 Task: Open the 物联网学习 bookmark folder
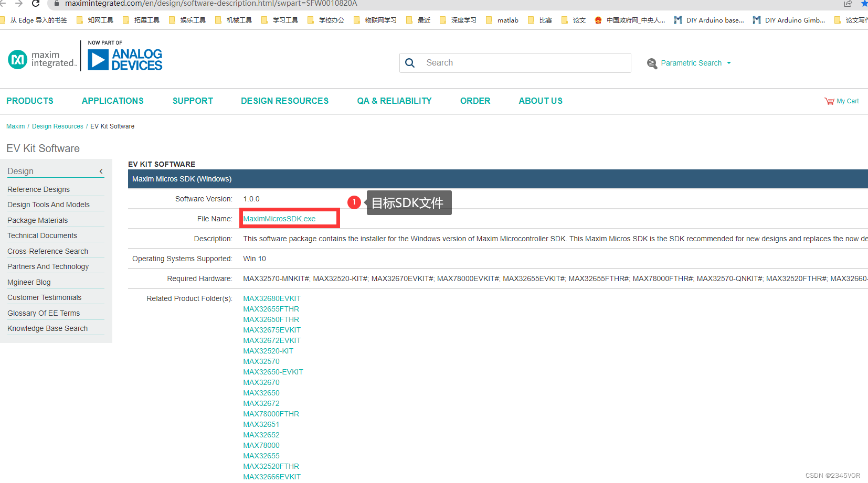[x=375, y=20]
